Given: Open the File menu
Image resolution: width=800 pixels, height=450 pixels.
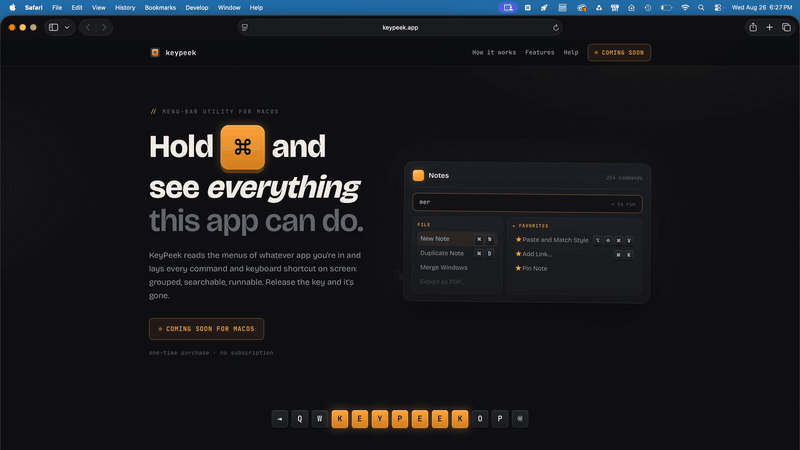Looking at the screenshot, I should [x=57, y=8].
